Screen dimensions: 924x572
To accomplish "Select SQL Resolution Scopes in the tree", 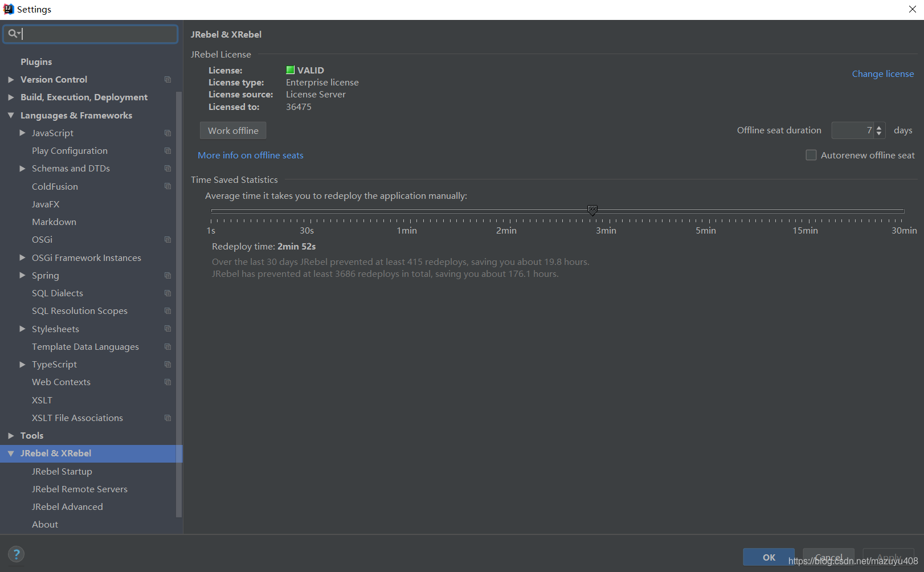I will click(x=80, y=310).
